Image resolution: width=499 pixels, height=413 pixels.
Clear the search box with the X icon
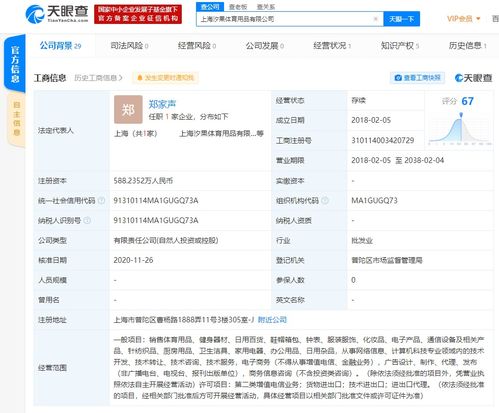click(375, 19)
